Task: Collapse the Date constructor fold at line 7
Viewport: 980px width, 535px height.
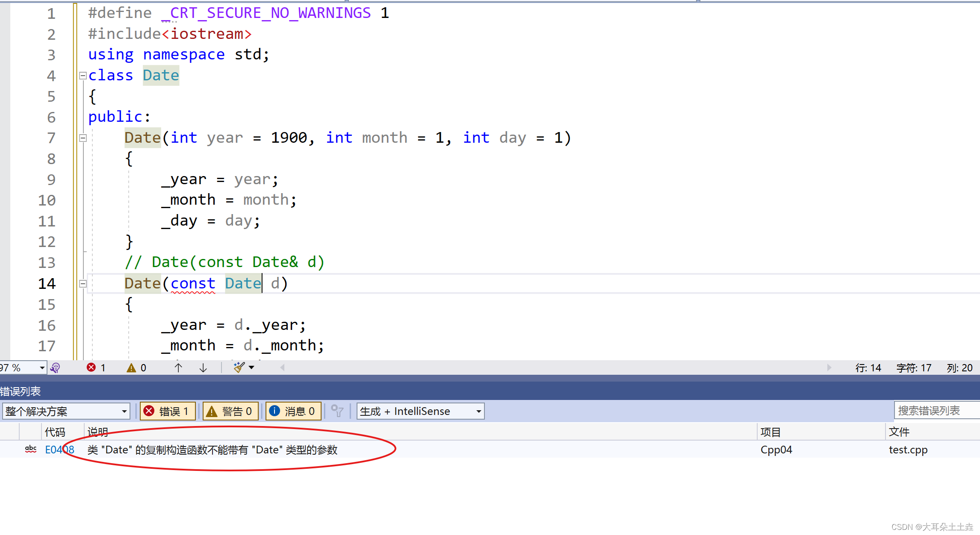Action: (83, 138)
